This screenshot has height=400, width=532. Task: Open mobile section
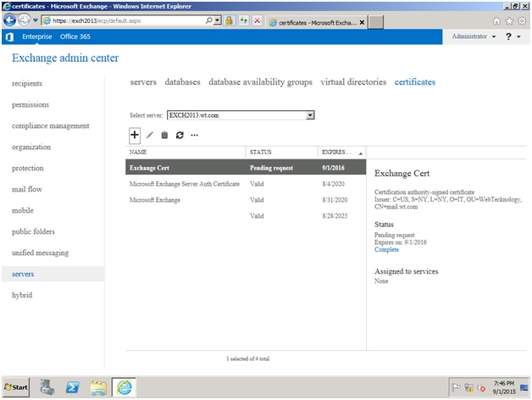tap(22, 210)
